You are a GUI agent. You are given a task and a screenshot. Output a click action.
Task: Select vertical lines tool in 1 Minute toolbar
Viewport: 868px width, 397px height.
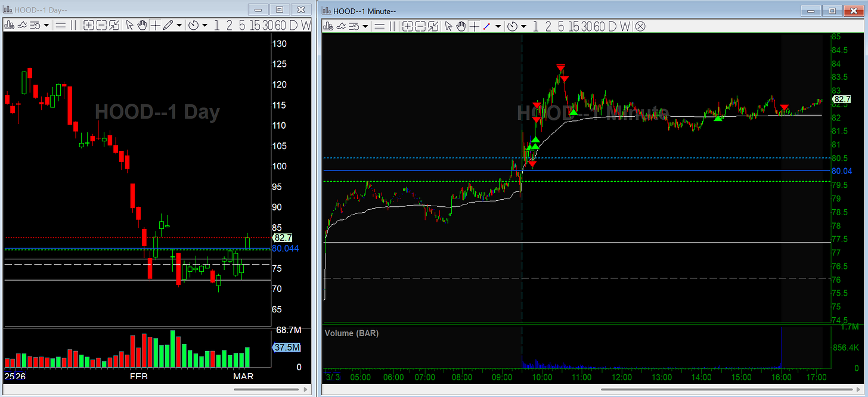tap(392, 26)
